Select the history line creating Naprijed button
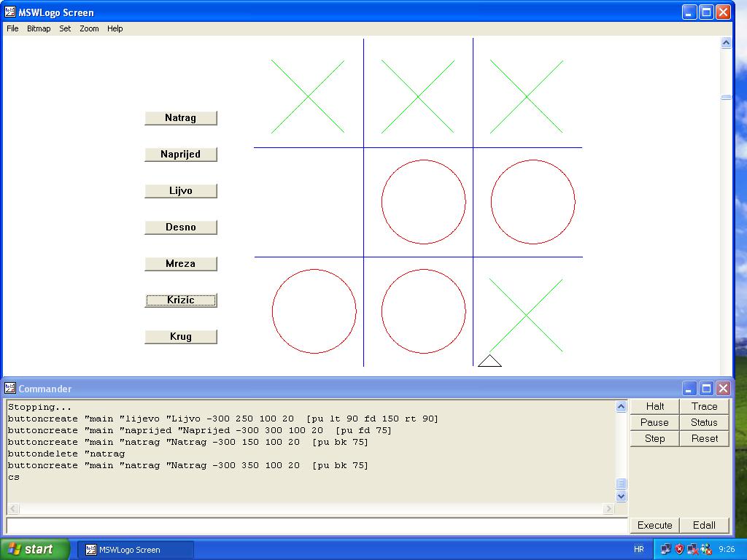The image size is (747, 560). 199,430
